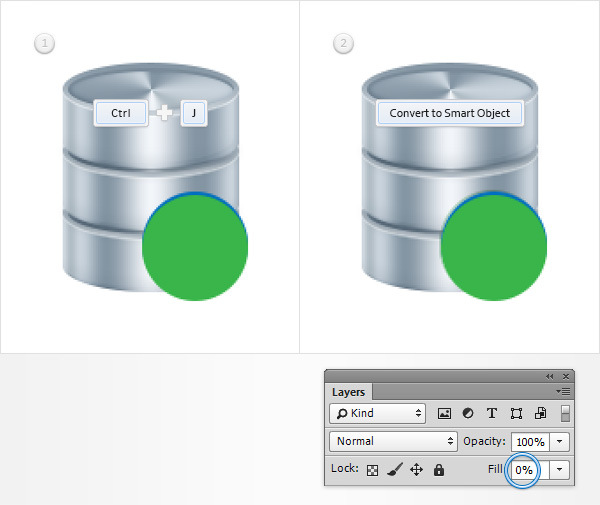Viewport: 600px width, 505px height.
Task: Click the Lock image pixels brush icon
Action: coord(394,470)
